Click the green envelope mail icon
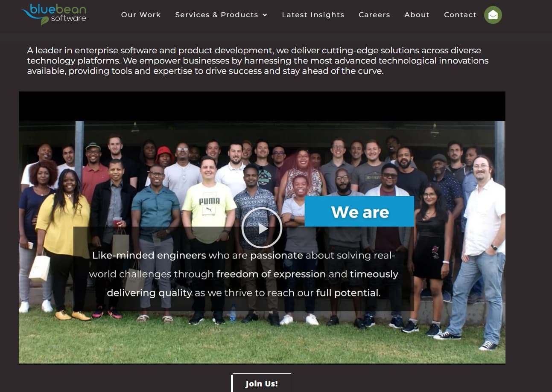The height and width of the screenshot is (392, 552). (493, 15)
